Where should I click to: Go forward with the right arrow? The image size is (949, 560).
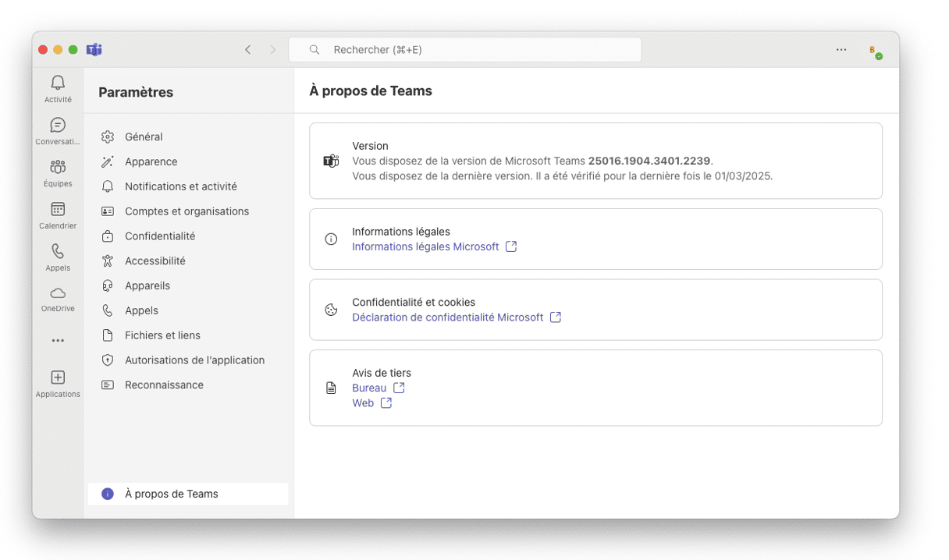tap(273, 50)
